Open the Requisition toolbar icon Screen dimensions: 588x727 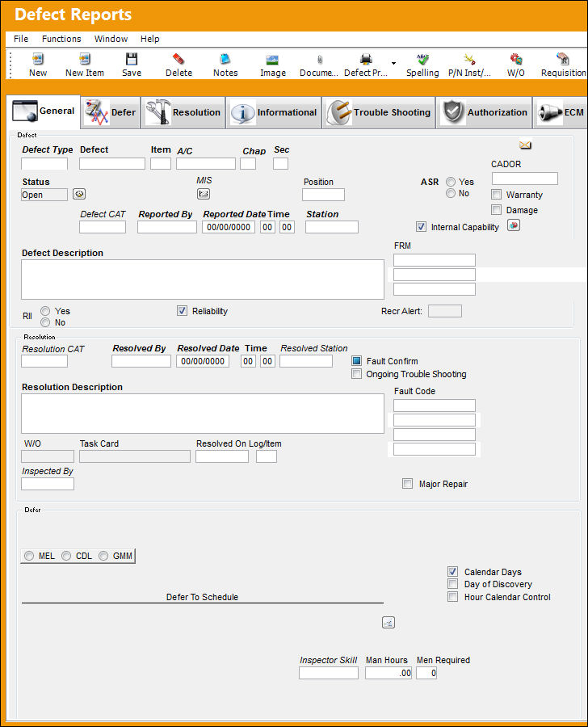click(x=563, y=59)
